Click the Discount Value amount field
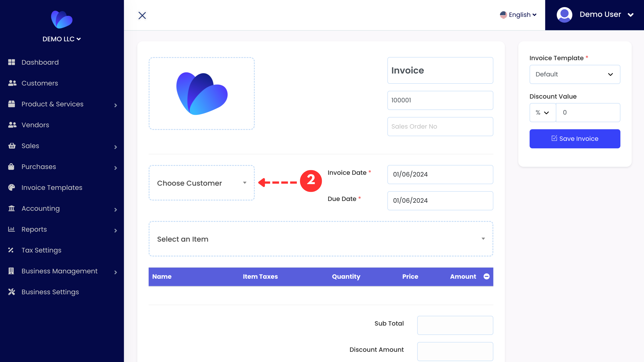644x362 pixels. 588,113
